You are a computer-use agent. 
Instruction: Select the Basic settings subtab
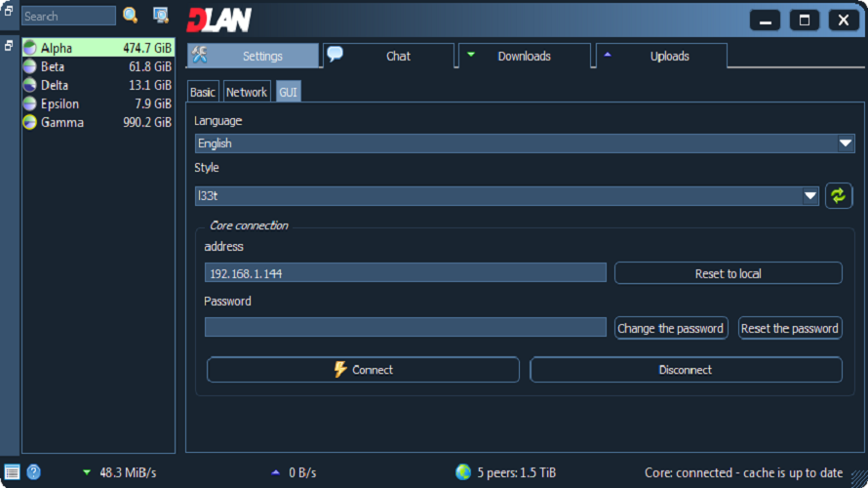203,92
